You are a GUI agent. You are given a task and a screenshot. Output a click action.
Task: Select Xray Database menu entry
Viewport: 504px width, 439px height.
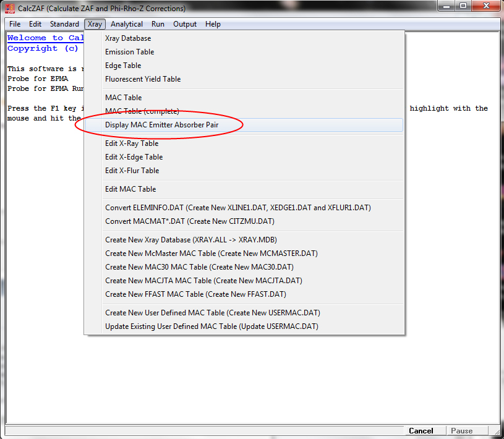tap(128, 38)
